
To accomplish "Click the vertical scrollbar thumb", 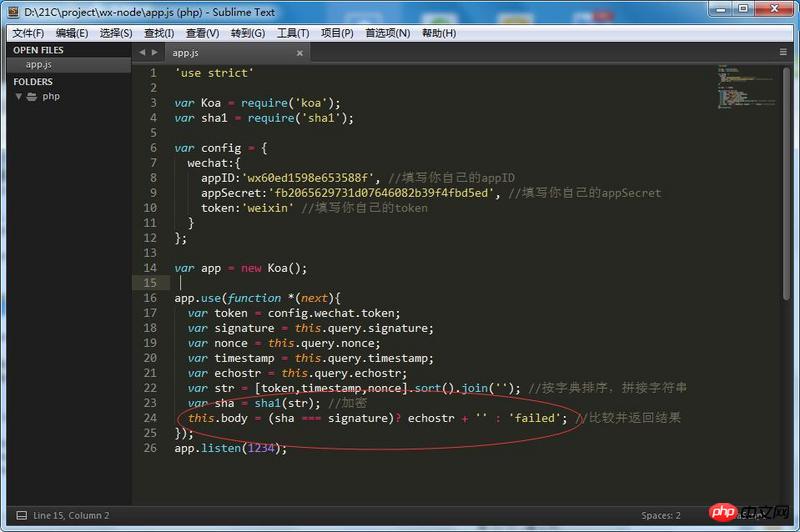I will (x=787, y=183).
